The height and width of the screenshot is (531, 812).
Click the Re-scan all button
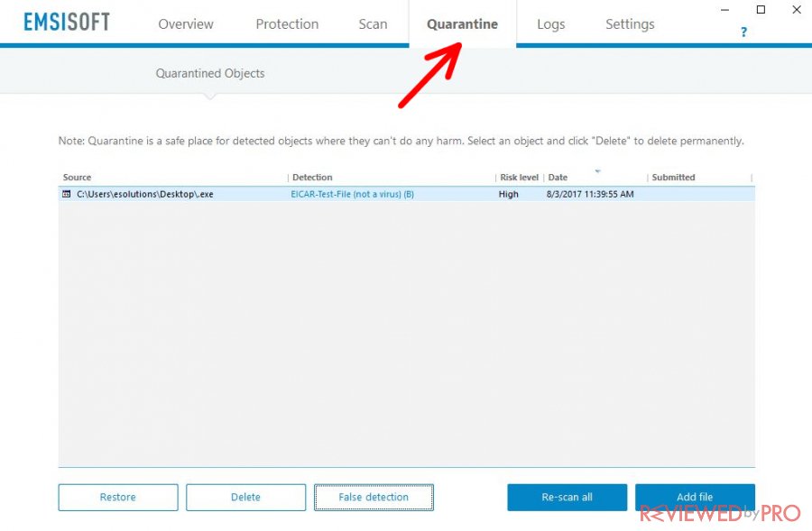[567, 498]
